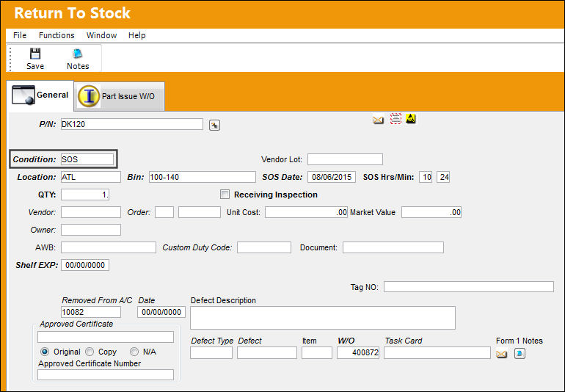565x392 pixels.
Task: Click the Save floppy disk icon
Action: (x=35, y=54)
